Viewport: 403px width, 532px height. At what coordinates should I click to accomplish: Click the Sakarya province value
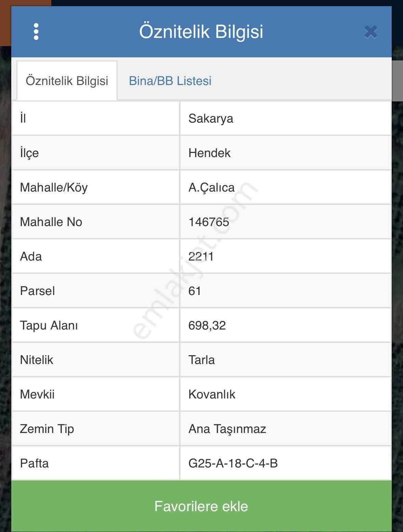tap(211, 118)
